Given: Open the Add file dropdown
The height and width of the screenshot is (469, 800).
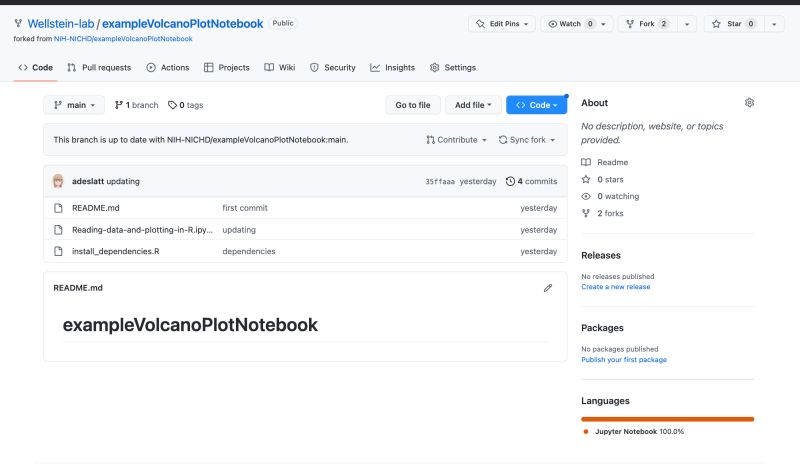Looking at the screenshot, I should point(473,105).
